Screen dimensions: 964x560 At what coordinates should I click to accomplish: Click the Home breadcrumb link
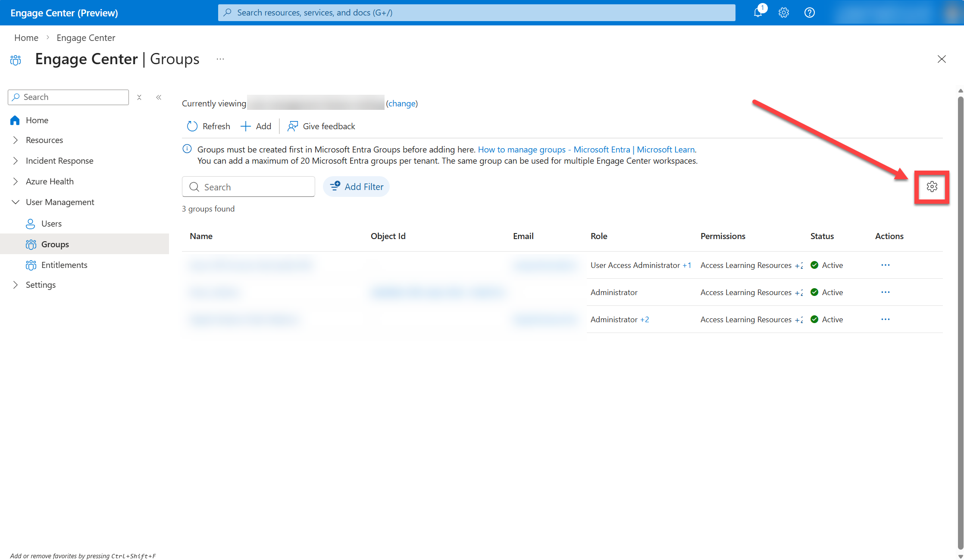(x=26, y=37)
